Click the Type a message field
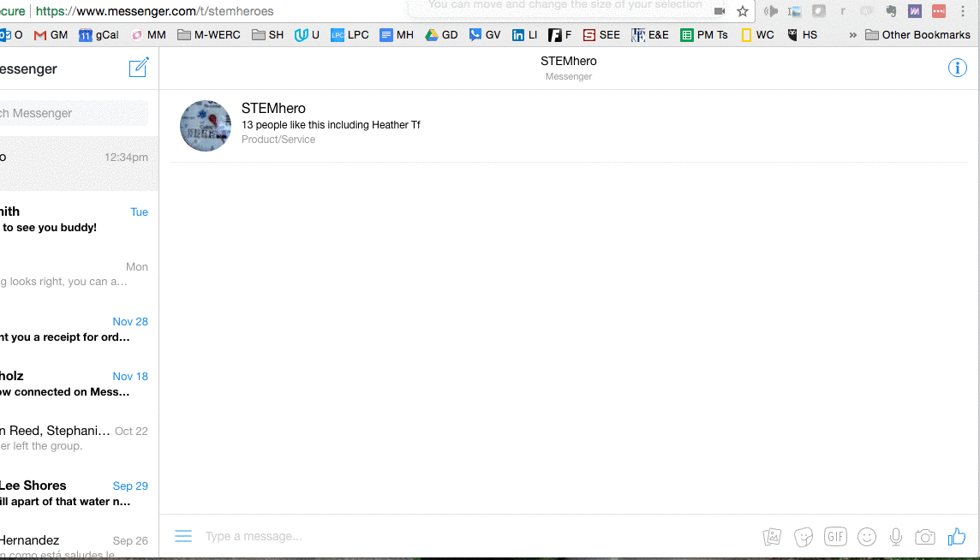The height and width of the screenshot is (560, 980). pos(478,536)
